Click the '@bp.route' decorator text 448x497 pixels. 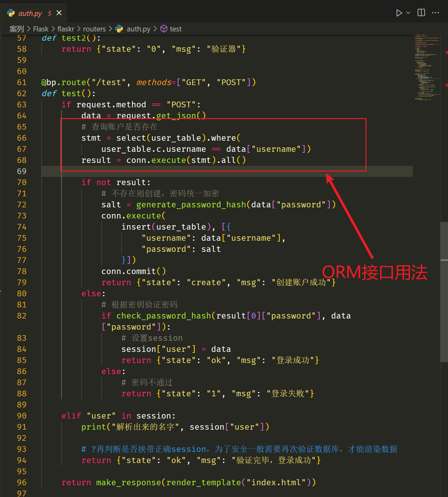(64, 83)
